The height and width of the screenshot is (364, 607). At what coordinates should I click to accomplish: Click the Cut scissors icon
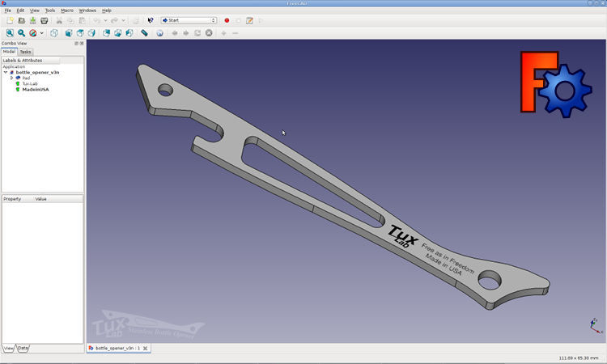point(59,20)
